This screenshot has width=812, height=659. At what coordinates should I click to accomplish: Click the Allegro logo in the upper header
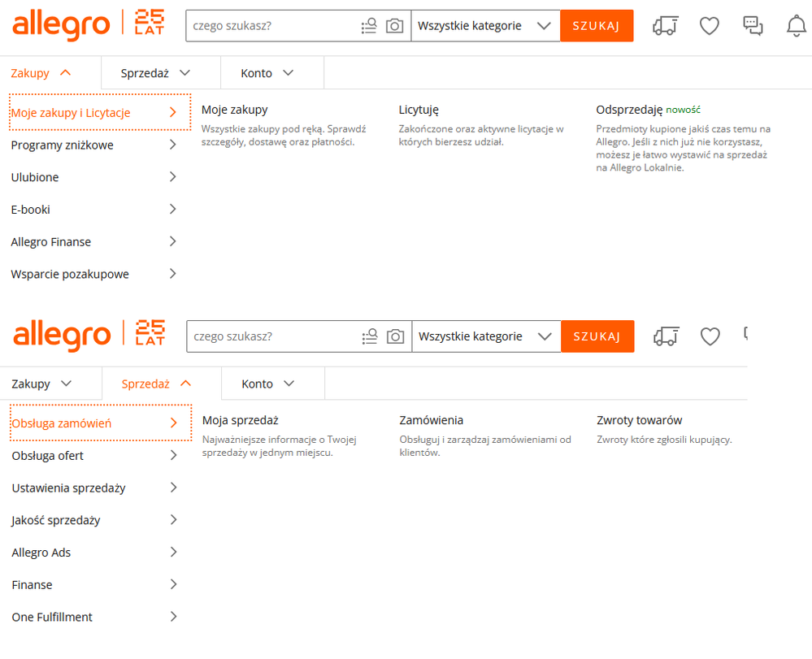[x=62, y=25]
